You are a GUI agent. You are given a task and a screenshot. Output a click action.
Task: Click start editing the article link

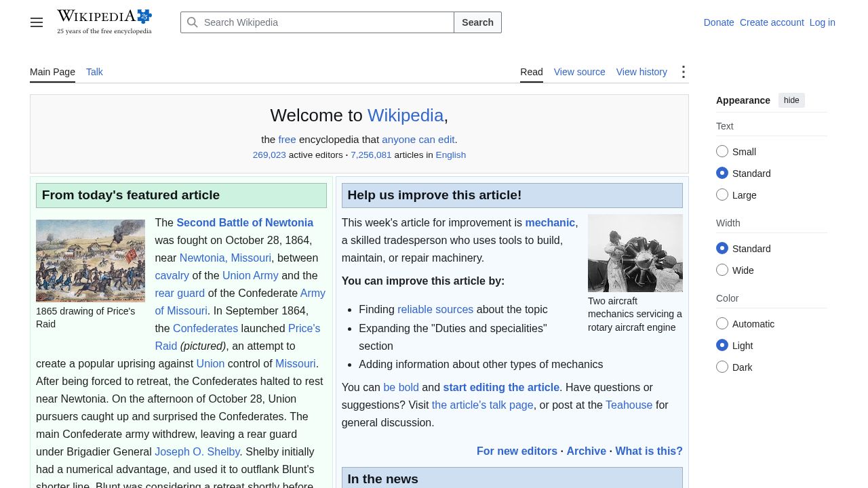[501, 387]
